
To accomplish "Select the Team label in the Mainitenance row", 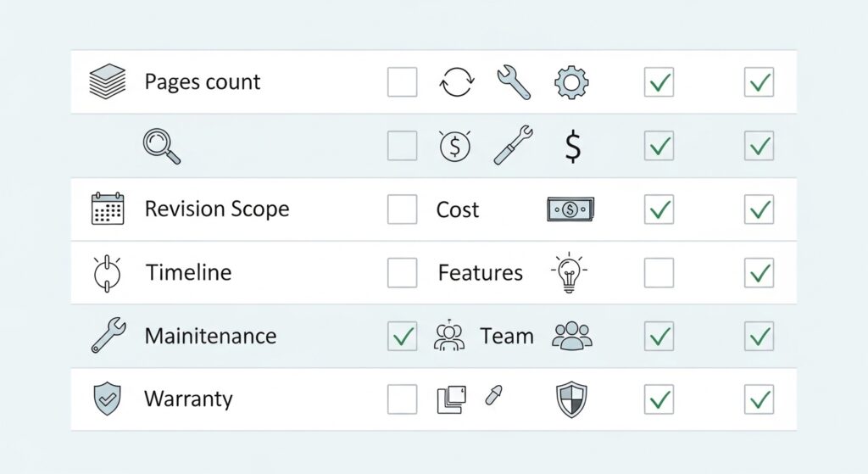I will pyautogui.click(x=507, y=336).
